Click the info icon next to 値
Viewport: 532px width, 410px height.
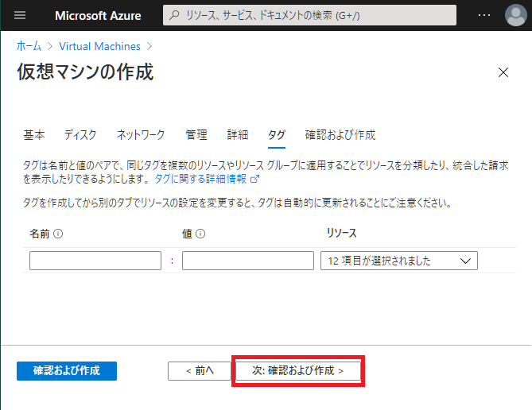200,234
